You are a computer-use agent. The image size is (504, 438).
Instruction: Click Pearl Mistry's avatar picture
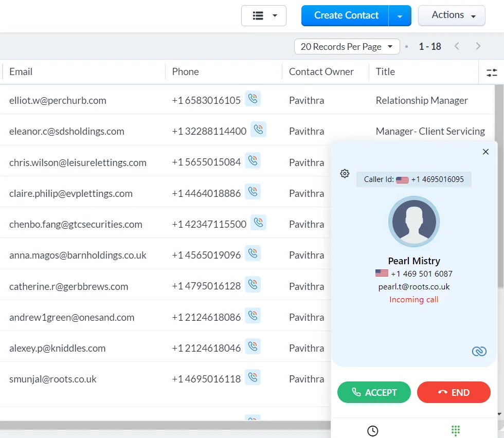414,222
